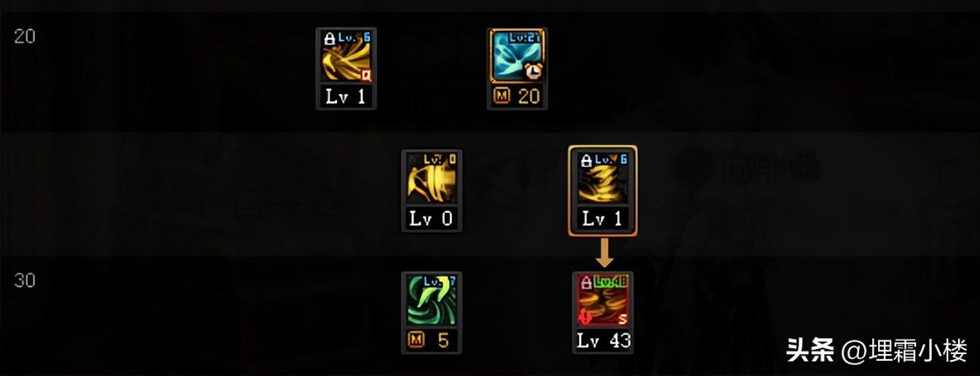Screen dimensions: 980x376
Task: Select the red skill icon marked S
Action: click(602, 301)
